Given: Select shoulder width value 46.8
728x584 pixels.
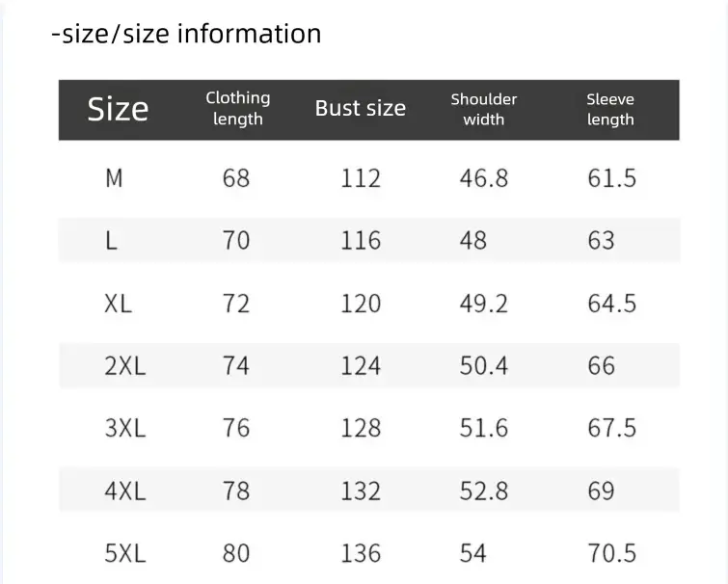Looking at the screenshot, I should 483,178.
